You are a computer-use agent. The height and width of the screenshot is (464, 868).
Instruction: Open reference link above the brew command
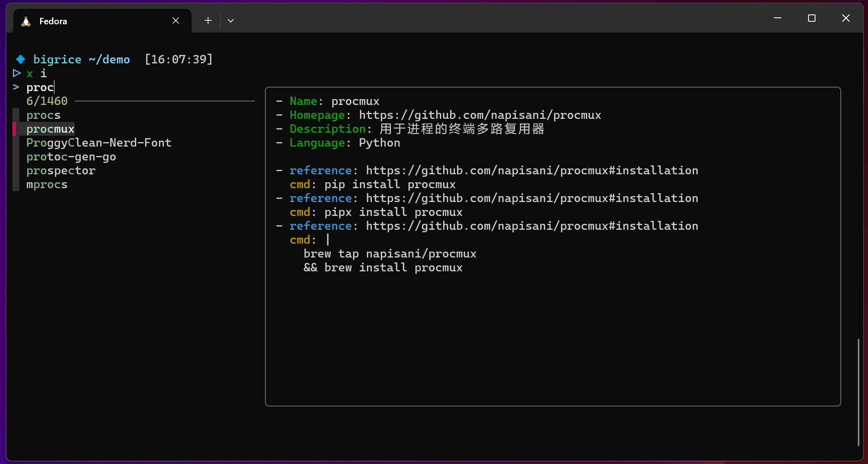532,226
